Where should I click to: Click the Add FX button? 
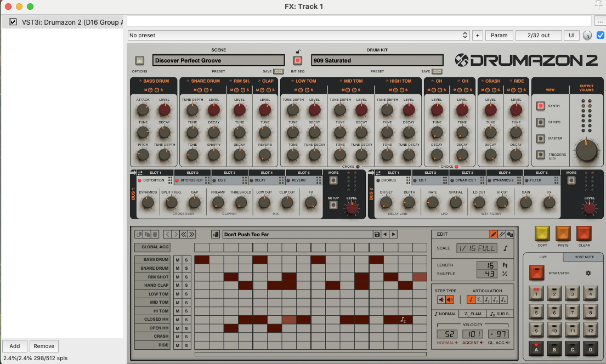coord(15,346)
